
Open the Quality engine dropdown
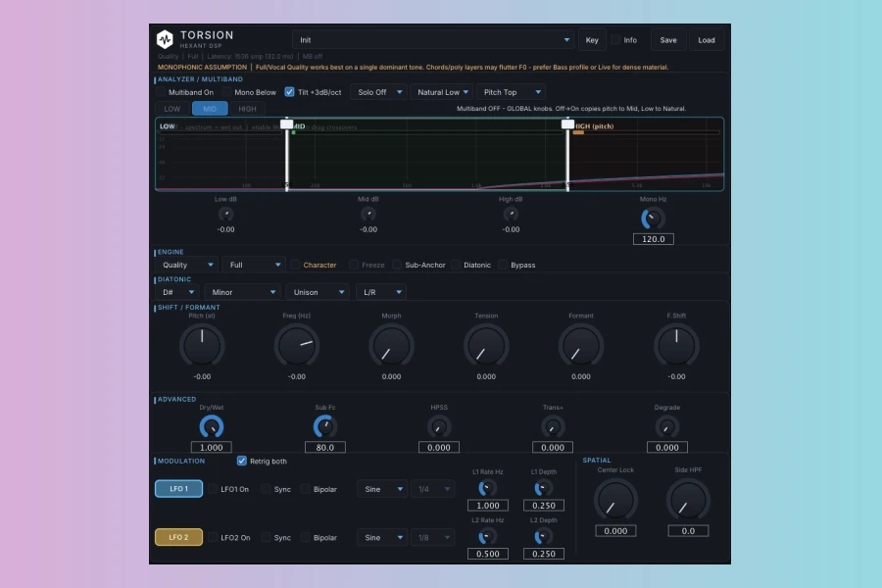(187, 265)
